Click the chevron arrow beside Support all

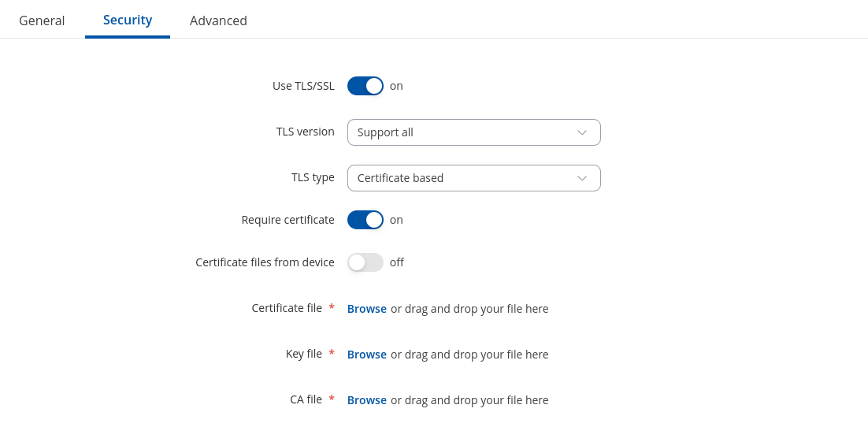[582, 132]
